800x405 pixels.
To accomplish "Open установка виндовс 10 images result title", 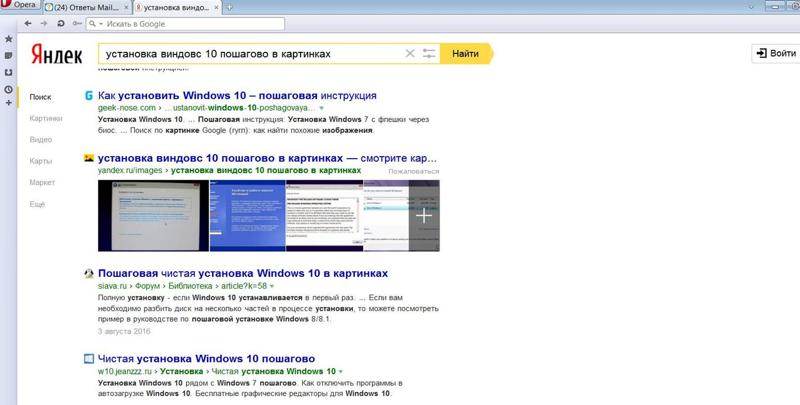I will pos(267,158).
